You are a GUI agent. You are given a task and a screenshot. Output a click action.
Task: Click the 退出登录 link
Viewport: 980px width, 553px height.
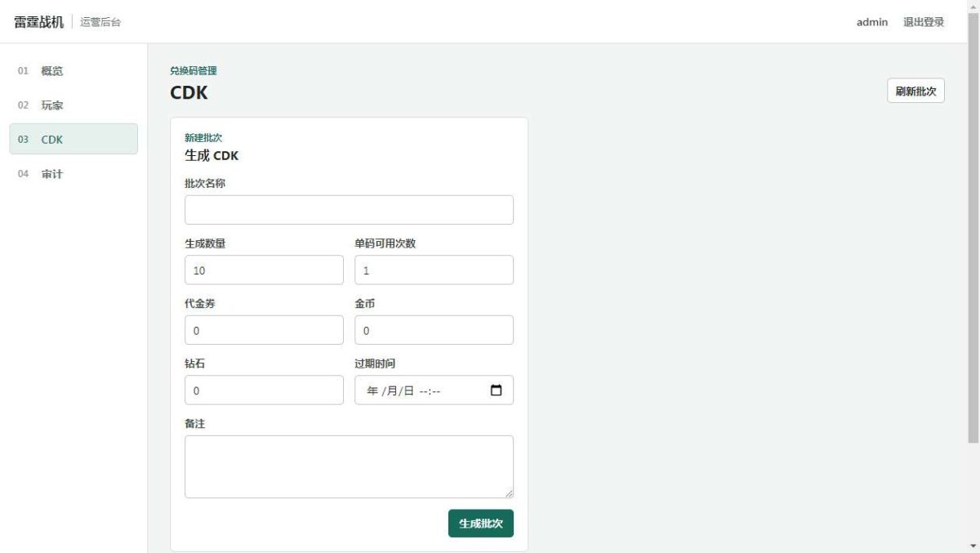coord(924,22)
